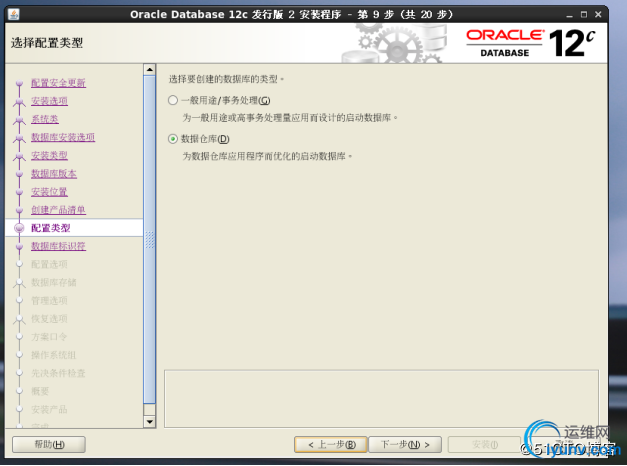Open the 配置安全更新 step link
This screenshot has height=466, width=627.
[x=58, y=83]
